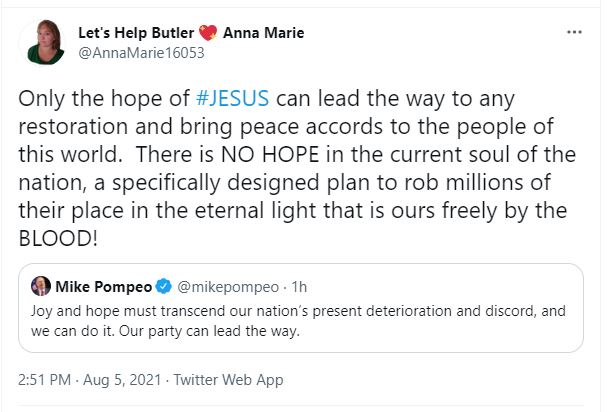Open the @AnnaMarie16053 handle
This screenshot has height=412, width=612.
pyautogui.click(x=133, y=52)
